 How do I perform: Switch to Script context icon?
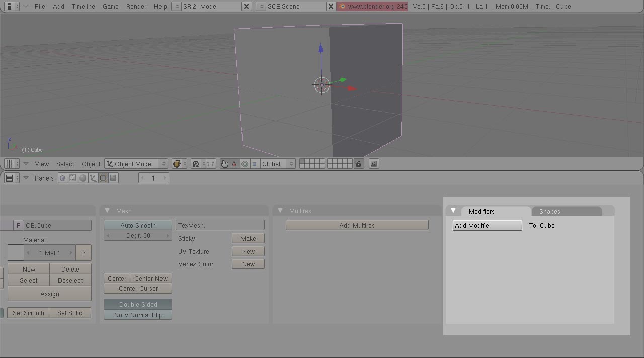pyautogui.click(x=72, y=178)
